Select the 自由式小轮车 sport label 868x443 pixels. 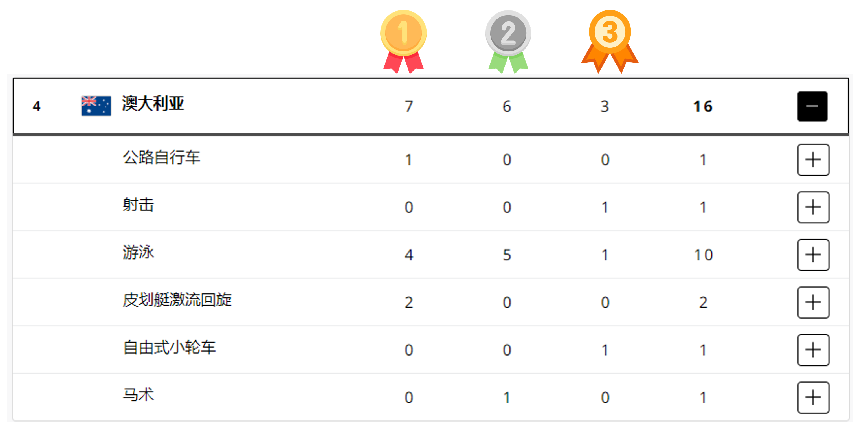coord(169,348)
